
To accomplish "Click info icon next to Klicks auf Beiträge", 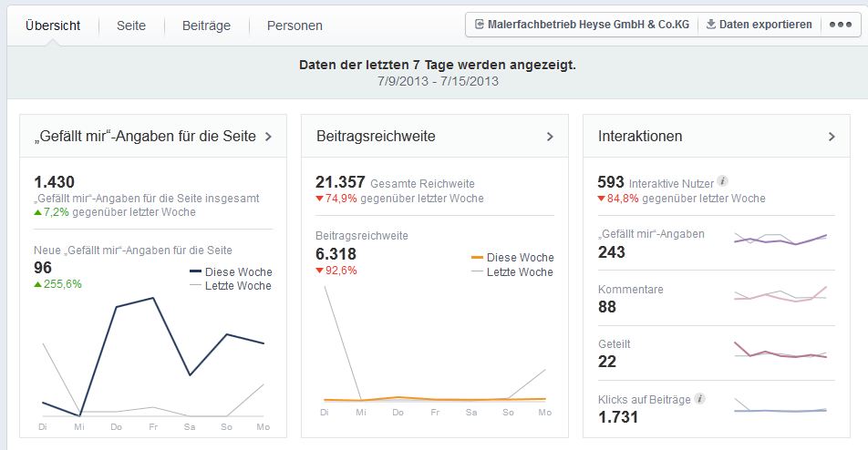I will (x=699, y=399).
